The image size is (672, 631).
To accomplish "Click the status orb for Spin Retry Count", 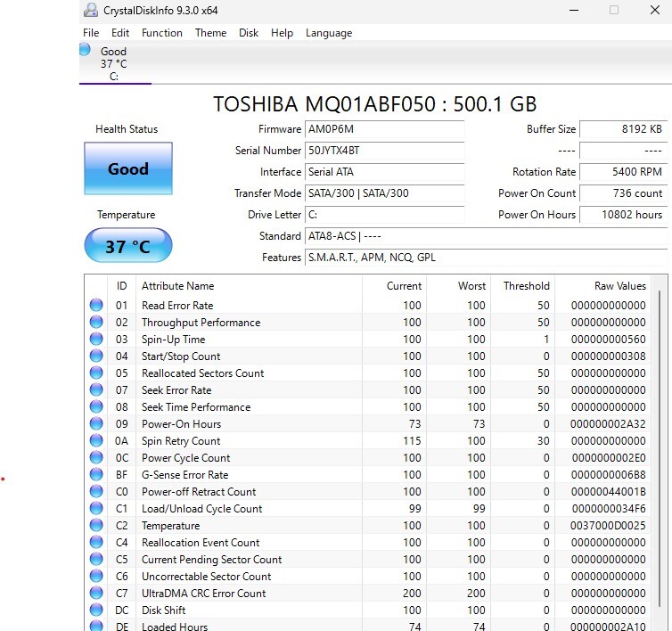I will click(96, 441).
